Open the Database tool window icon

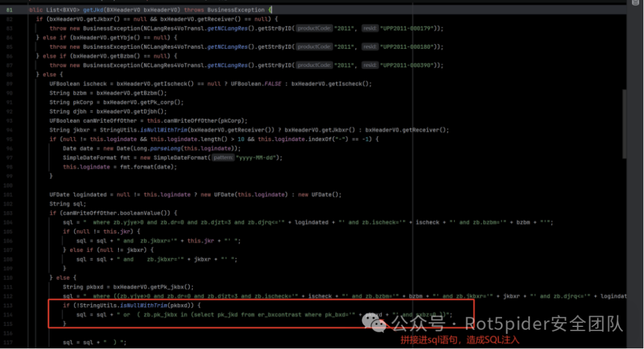pos(634,3)
